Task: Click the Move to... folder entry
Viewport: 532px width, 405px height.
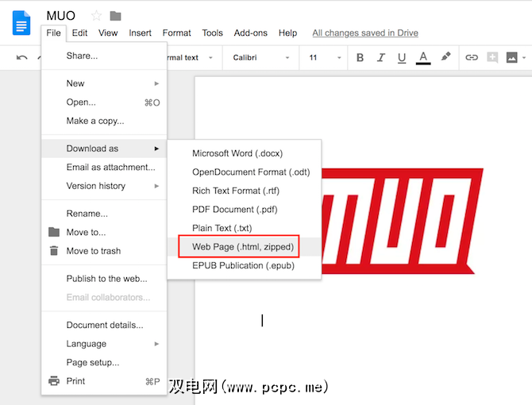Action: pyautogui.click(x=104, y=233)
